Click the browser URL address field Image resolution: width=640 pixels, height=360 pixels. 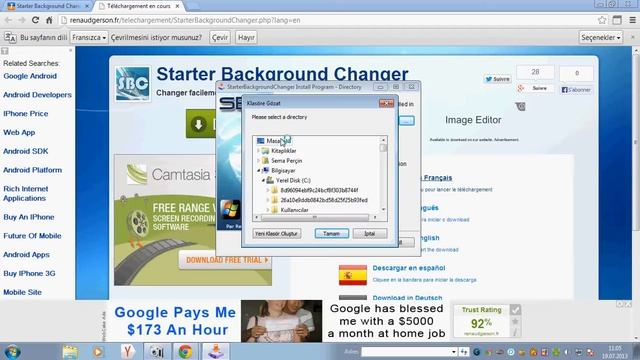[327, 20]
